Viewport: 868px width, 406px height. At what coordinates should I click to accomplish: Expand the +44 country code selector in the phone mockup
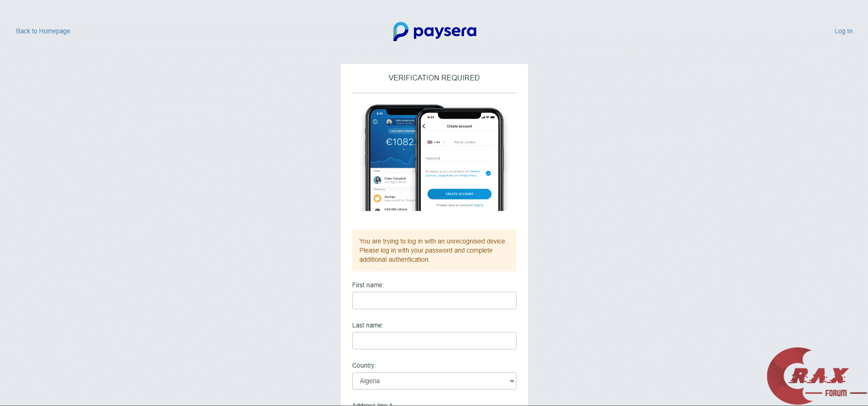coord(437,142)
